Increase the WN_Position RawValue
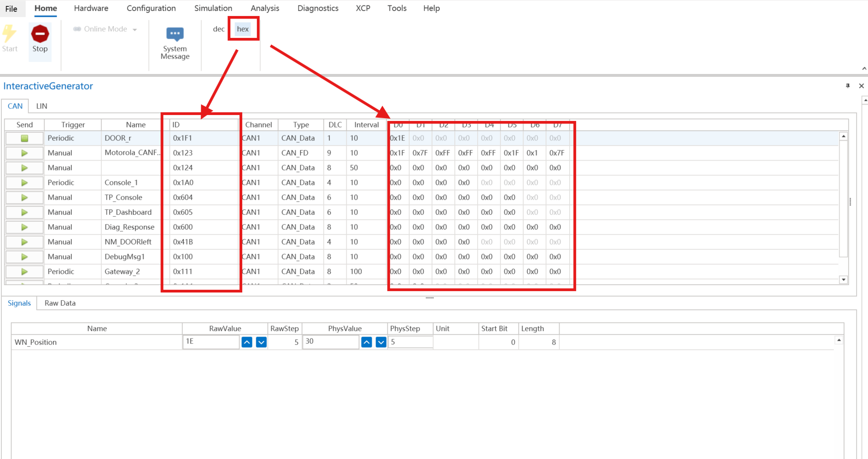Viewport: 868px width, 459px height. pos(247,342)
